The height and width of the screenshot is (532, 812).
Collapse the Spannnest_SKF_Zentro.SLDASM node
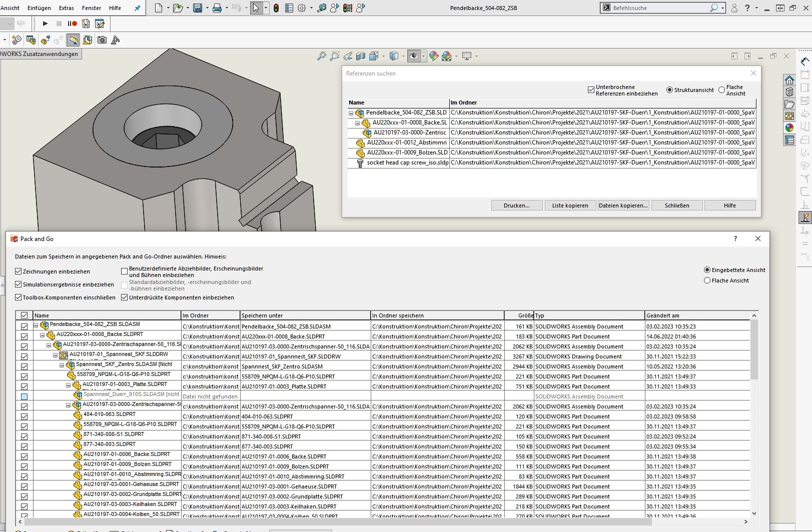click(x=62, y=365)
